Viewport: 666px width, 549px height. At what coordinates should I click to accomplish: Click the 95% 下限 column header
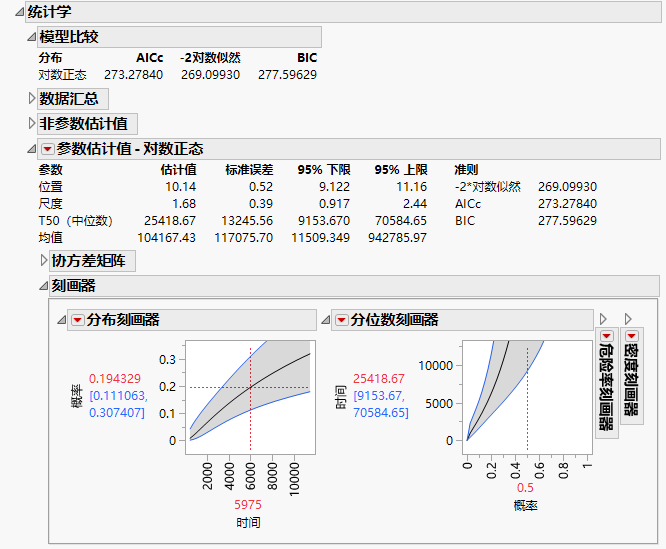pyautogui.click(x=324, y=170)
